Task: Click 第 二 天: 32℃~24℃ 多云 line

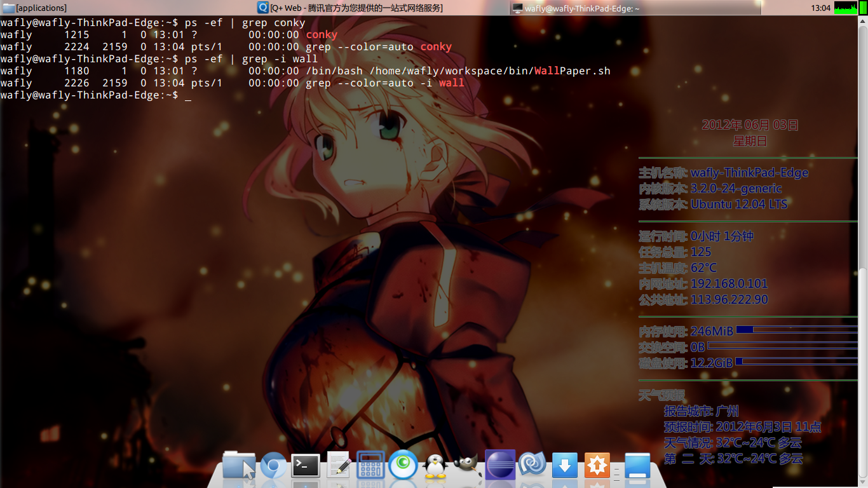Action: pyautogui.click(x=733, y=459)
